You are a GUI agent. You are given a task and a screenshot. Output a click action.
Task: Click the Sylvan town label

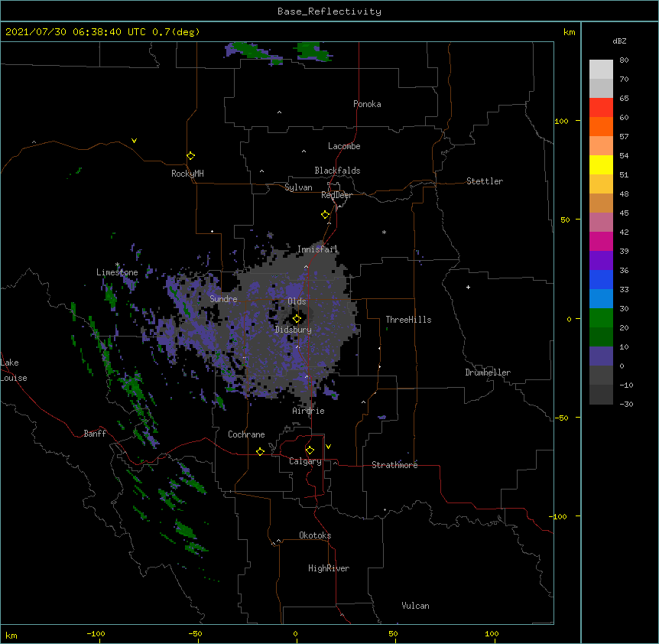298,187
